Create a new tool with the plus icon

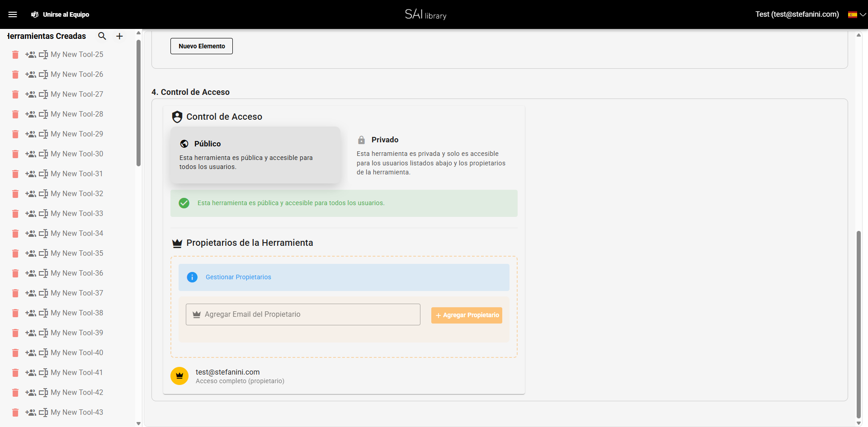(119, 36)
